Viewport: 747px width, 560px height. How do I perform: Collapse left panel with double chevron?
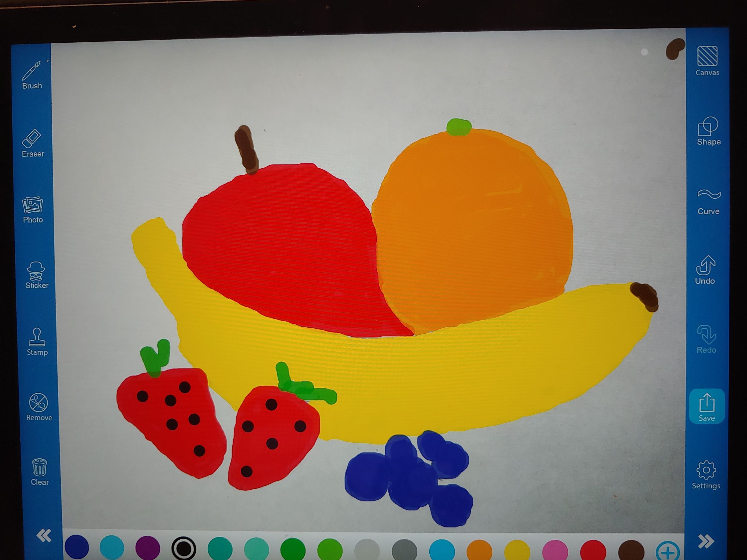pos(44,536)
